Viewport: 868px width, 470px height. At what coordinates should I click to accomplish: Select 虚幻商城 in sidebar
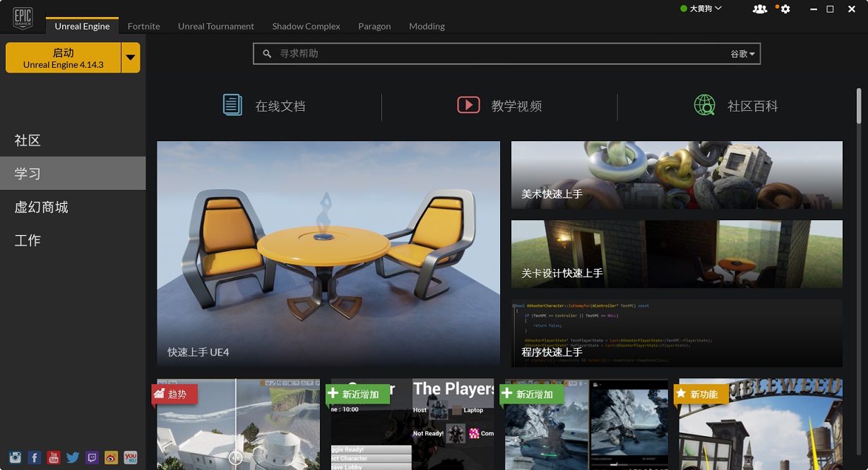pyautogui.click(x=73, y=207)
